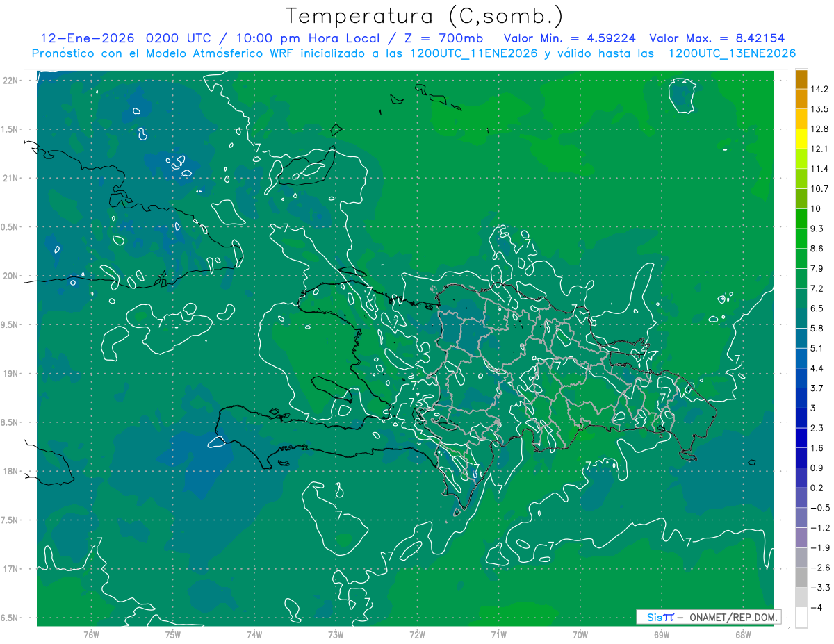Click the 18N latitude axis label
Viewport: 834px width, 644px height.
coord(10,471)
